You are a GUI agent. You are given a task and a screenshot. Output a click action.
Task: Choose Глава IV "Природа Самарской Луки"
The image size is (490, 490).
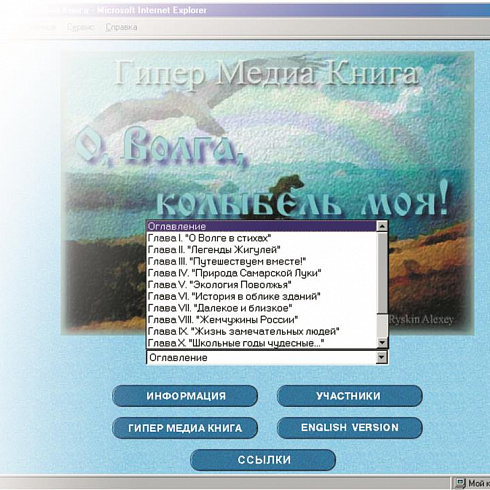[262, 273]
